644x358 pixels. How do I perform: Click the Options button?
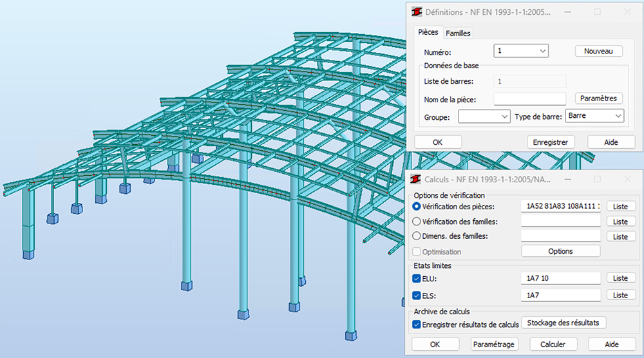(561, 251)
